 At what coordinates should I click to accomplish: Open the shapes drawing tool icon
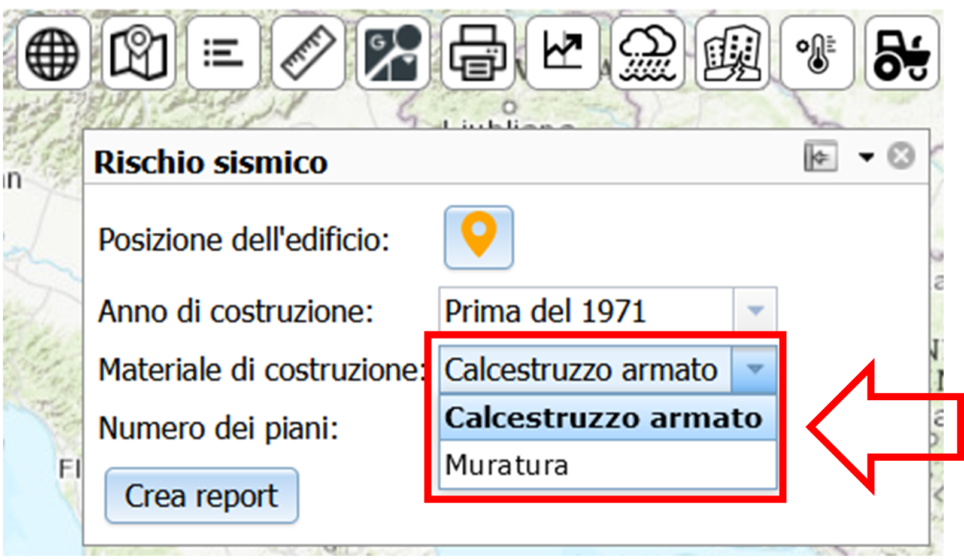(393, 53)
